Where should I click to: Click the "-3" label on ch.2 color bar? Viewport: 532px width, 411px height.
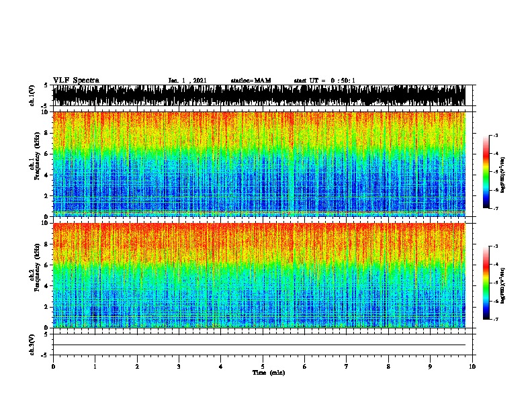pyautogui.click(x=495, y=246)
